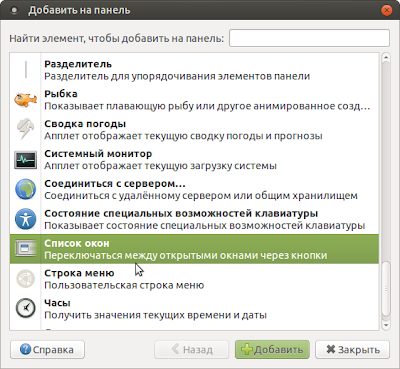
Task: Choose the Сводка погоды title
Action: 85,124
